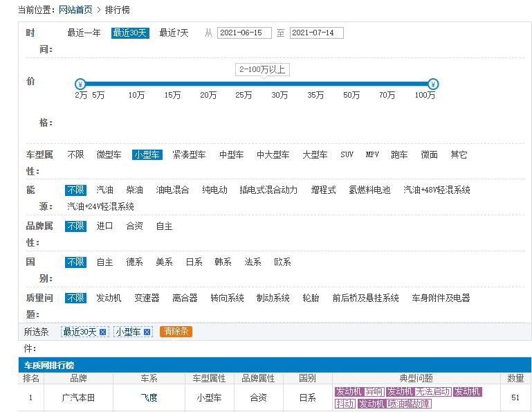Open 飞度 car series link
This screenshot has width=532, height=412.
click(149, 397)
